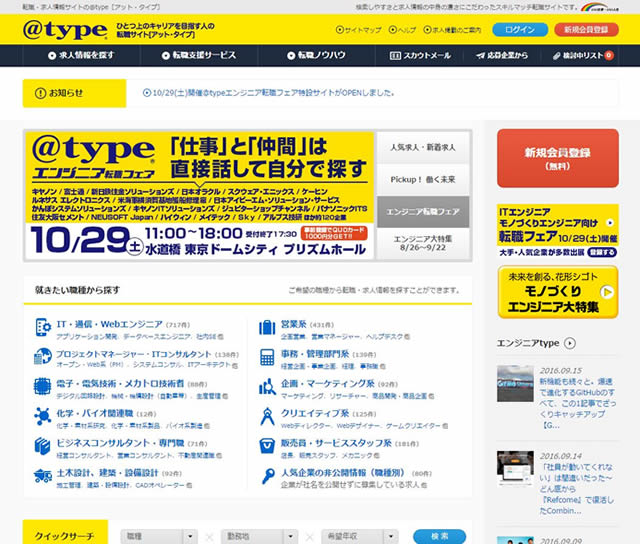The image size is (640, 544).
Task: Click the blue 検索 button
Action: (440, 536)
